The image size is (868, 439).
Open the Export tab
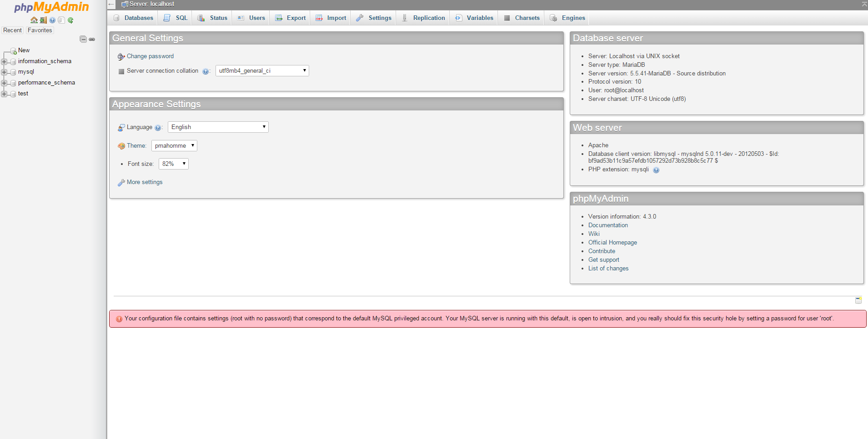291,18
